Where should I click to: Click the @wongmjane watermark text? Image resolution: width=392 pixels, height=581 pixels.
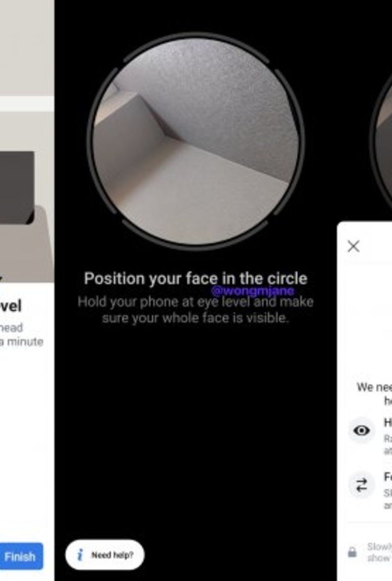(x=253, y=290)
